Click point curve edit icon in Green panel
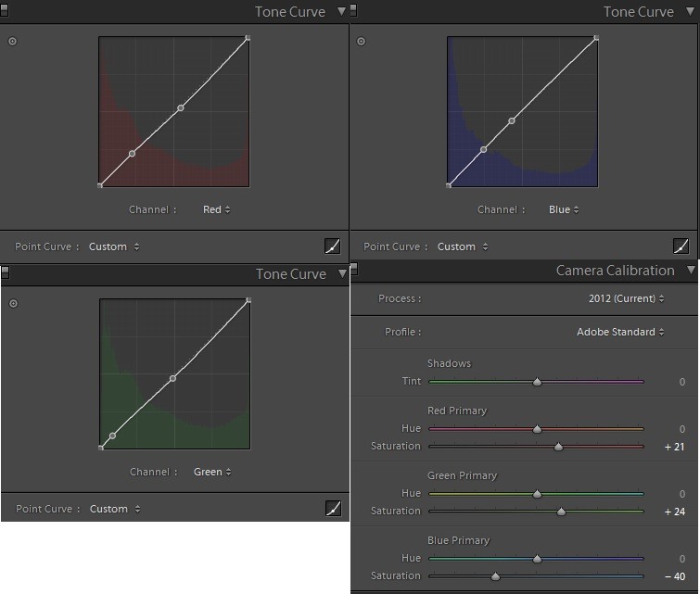700x594 pixels. (332, 509)
